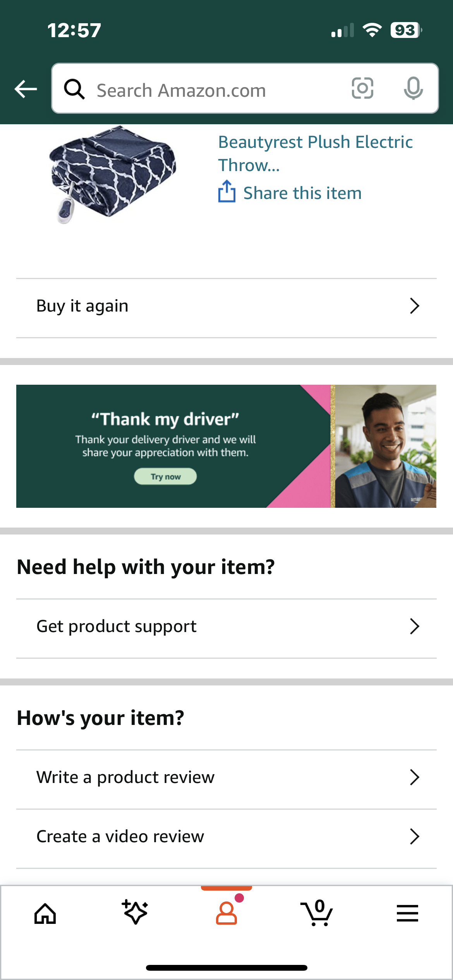Tap the magnifying glass search icon

click(x=74, y=89)
